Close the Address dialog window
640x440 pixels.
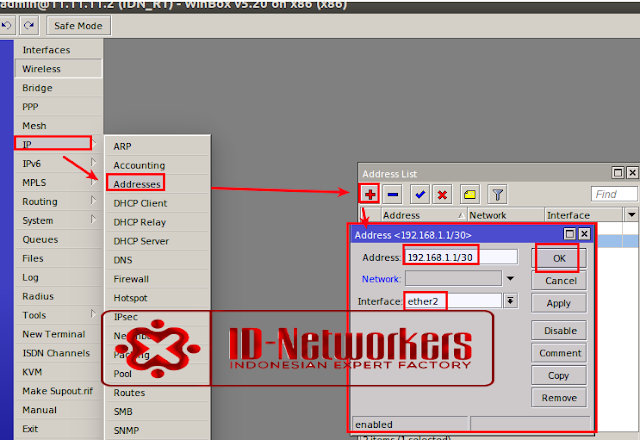tap(584, 234)
